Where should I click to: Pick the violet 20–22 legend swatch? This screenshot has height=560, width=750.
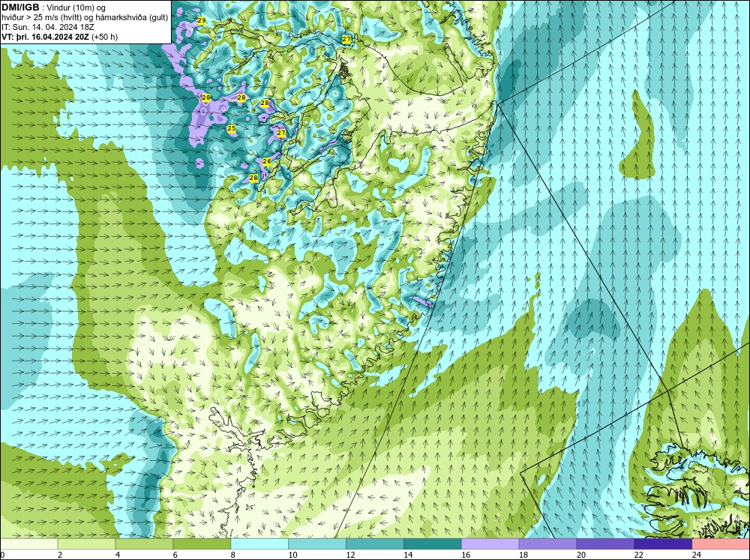coord(605,544)
